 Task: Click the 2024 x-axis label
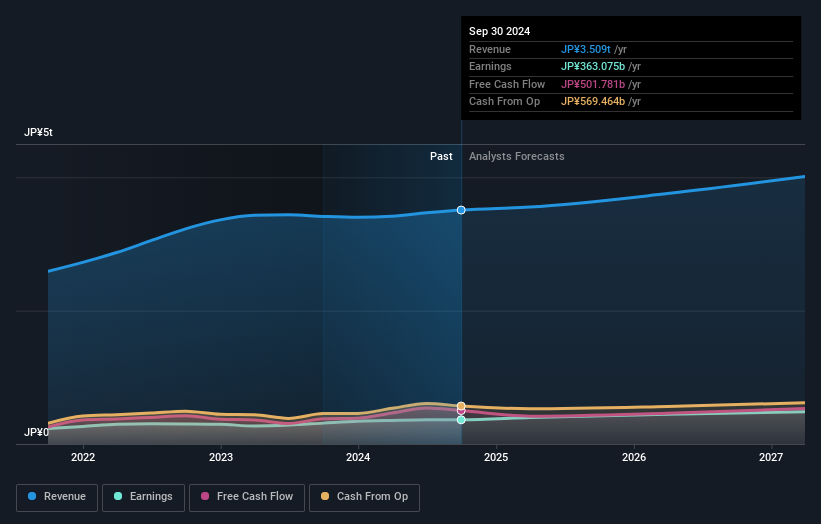pos(358,458)
